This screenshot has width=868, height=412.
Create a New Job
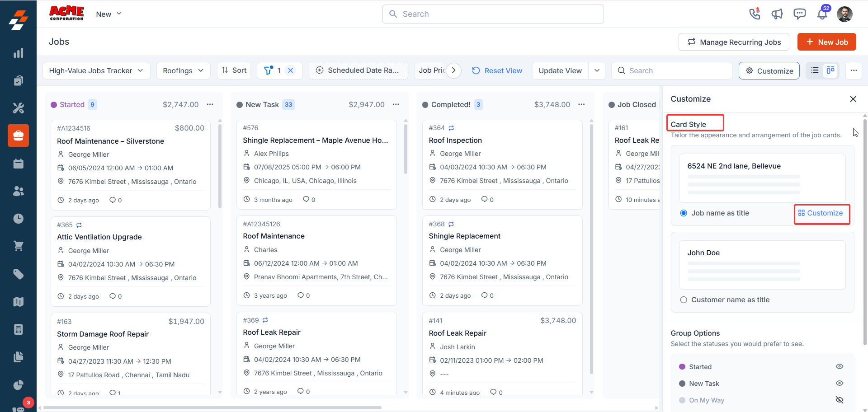(826, 42)
